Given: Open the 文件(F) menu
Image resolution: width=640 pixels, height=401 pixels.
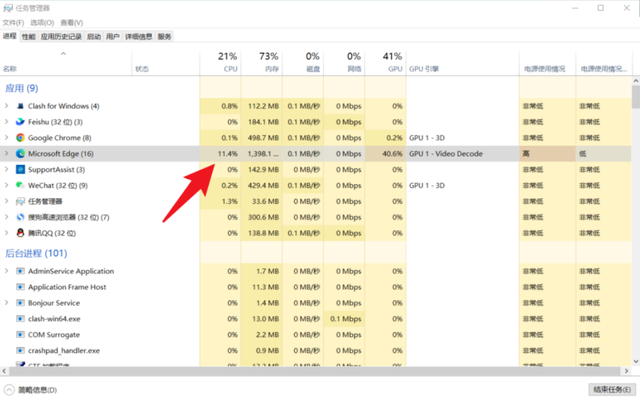Looking at the screenshot, I should 13,22.
